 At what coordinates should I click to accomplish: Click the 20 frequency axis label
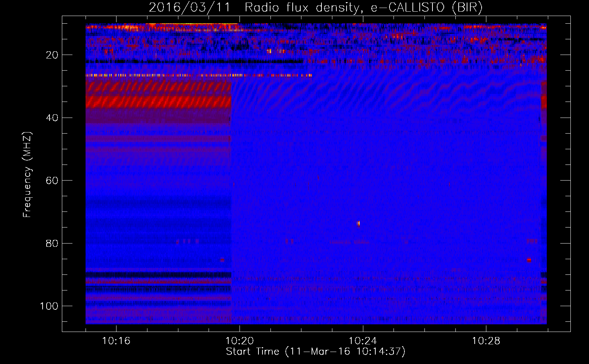tap(52, 55)
